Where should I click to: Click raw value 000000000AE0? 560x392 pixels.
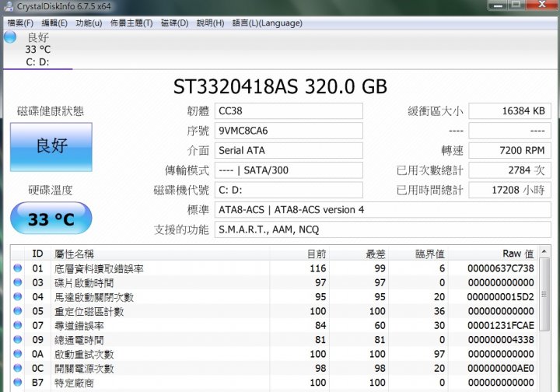pos(501,369)
